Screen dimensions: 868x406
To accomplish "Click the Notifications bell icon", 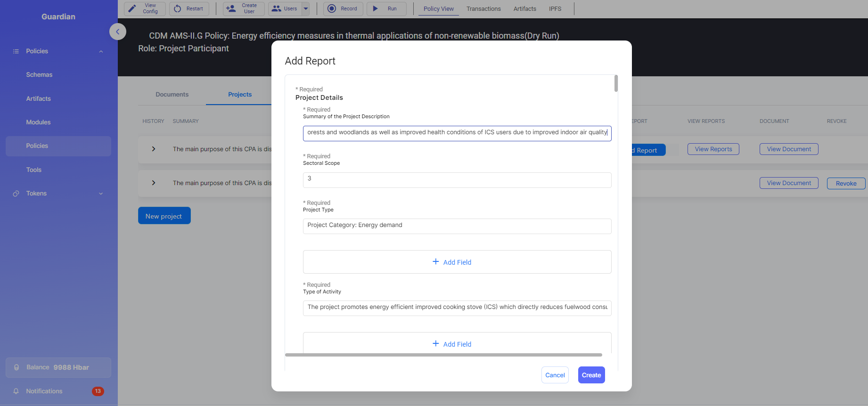I will pyautogui.click(x=16, y=391).
